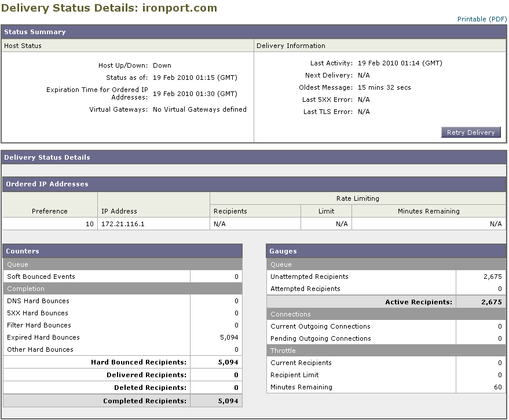
Task: Select expiration time 19 Feb 2010 01:30
Action: 195,94
